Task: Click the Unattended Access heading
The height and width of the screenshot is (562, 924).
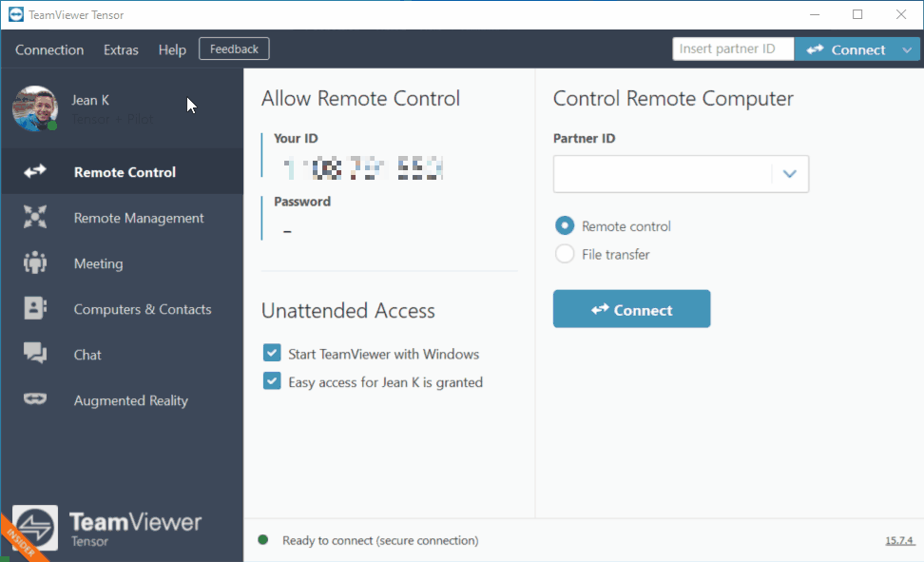Action: [348, 311]
